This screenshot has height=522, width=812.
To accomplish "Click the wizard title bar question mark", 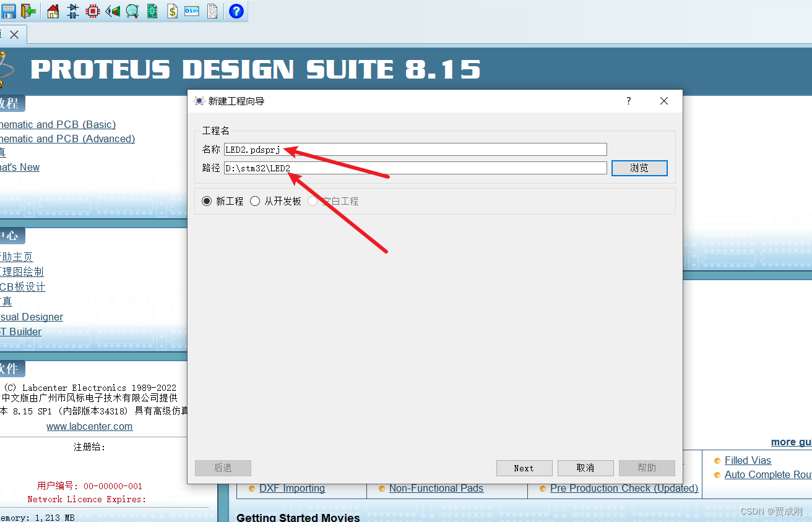I will 629,101.
